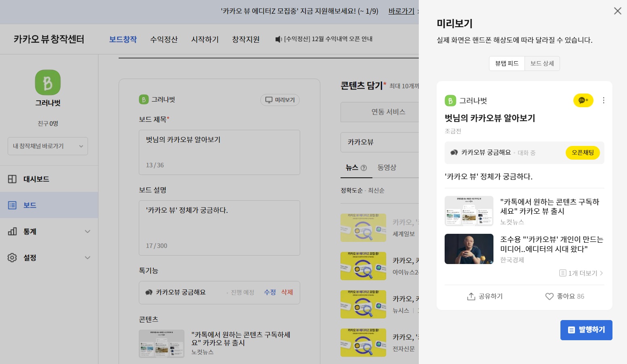Click the monitor icon on 미리보기 button

(x=269, y=100)
